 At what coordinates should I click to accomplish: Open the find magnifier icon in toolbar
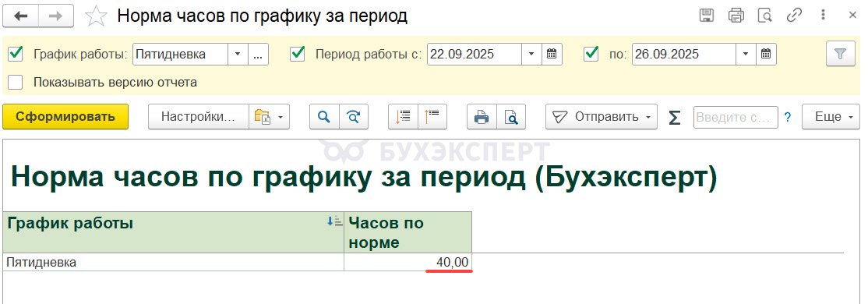tap(324, 117)
